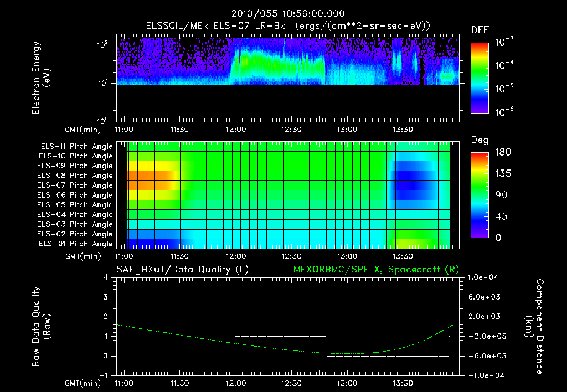Click the Electron Energy (eV) axis label
This screenshot has width=567, height=392.
[41, 78]
